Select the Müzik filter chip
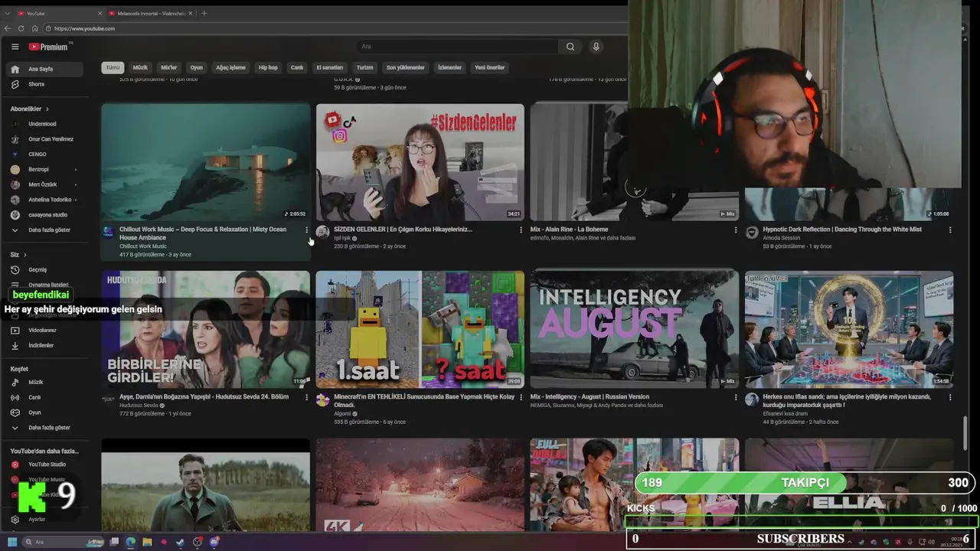980x551 pixels. tap(140, 67)
